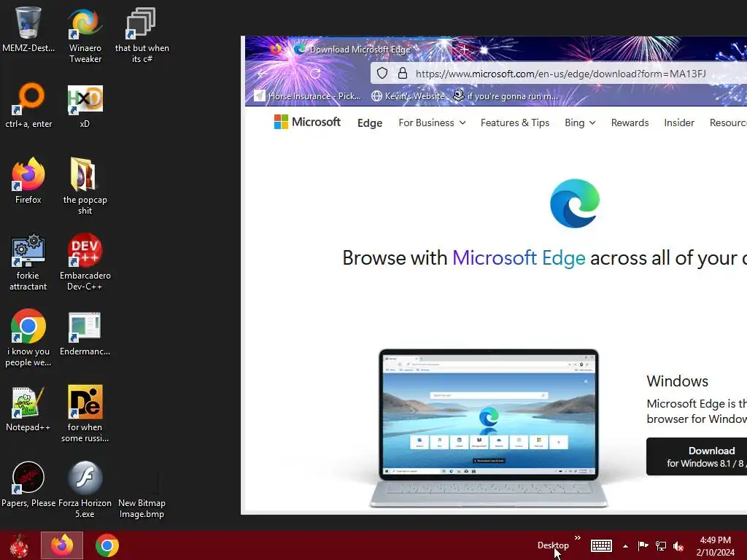This screenshot has width=747, height=560.
Task: Expand the Bing dropdown menu
Action: point(580,122)
